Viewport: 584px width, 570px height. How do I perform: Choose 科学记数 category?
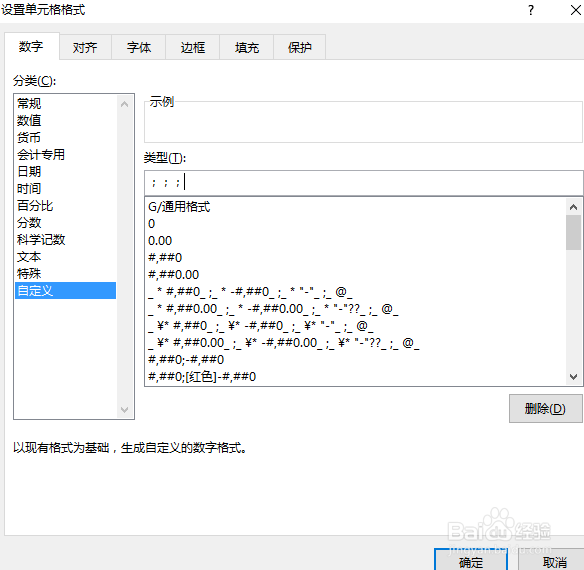point(66,240)
